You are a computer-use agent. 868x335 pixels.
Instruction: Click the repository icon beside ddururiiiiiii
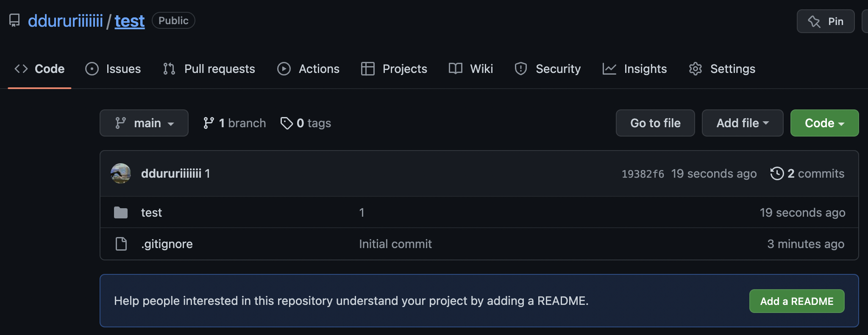(x=14, y=20)
